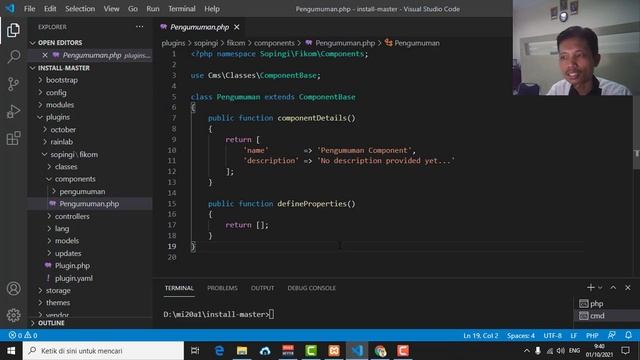Open the Search view icon

[13, 56]
